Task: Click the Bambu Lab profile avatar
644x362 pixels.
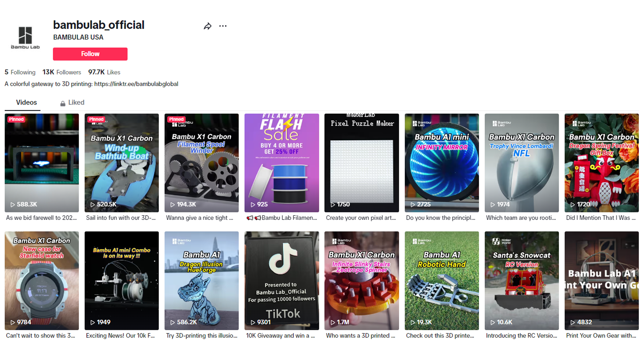Action: click(25, 38)
